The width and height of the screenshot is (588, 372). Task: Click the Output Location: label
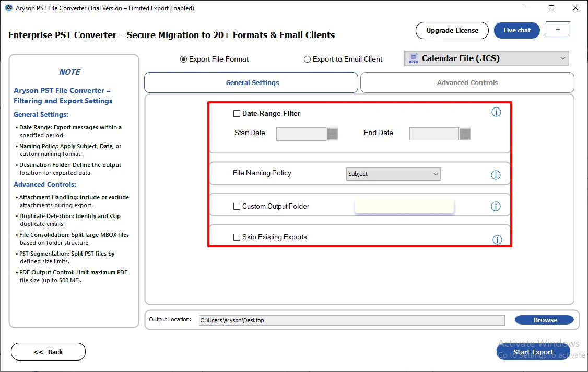(x=170, y=319)
